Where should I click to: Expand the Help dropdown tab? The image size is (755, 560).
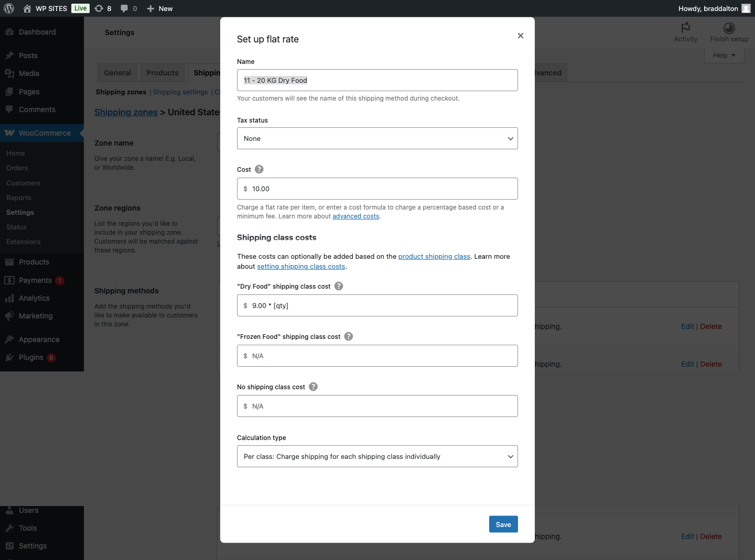click(x=724, y=56)
